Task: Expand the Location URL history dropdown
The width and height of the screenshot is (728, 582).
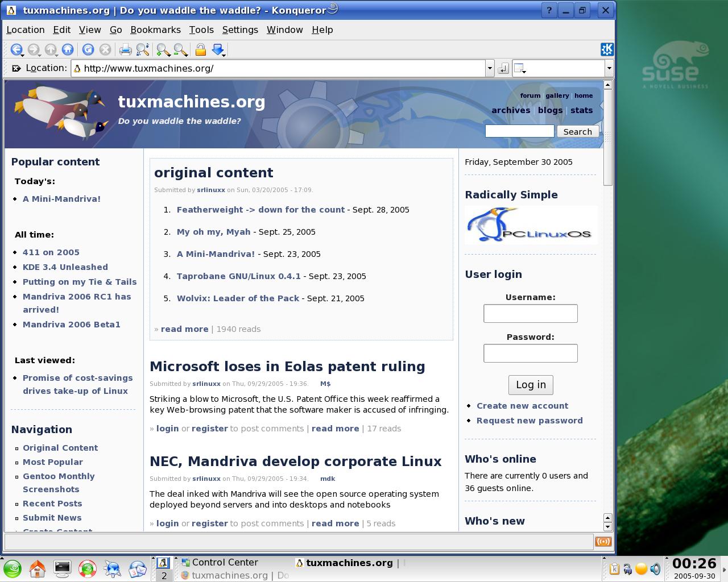Action: click(490, 68)
